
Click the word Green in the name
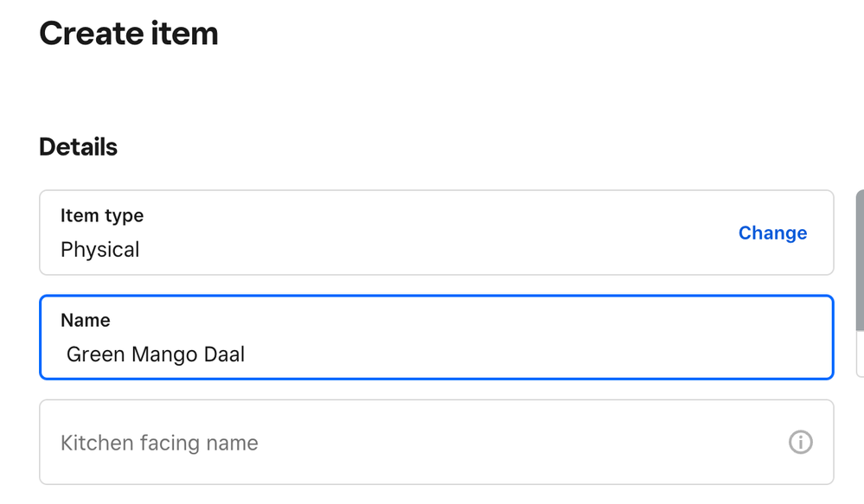[x=95, y=354]
